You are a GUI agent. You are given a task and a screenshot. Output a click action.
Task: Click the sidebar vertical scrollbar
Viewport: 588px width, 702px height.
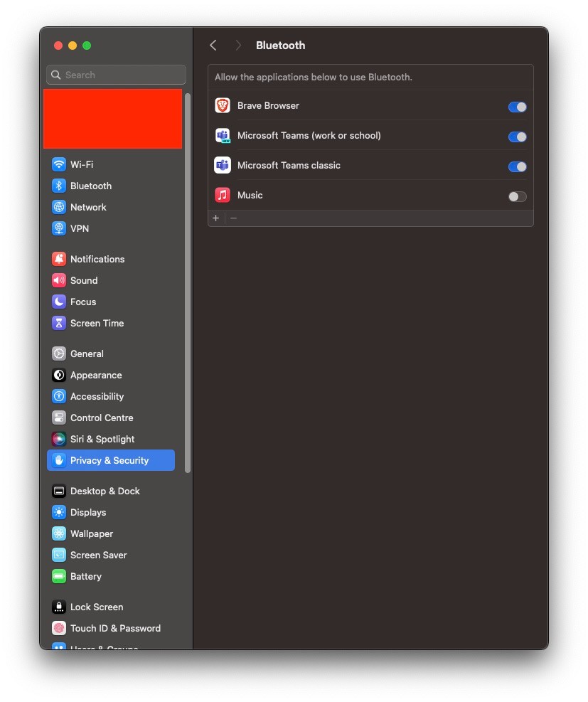pyautogui.click(x=188, y=283)
